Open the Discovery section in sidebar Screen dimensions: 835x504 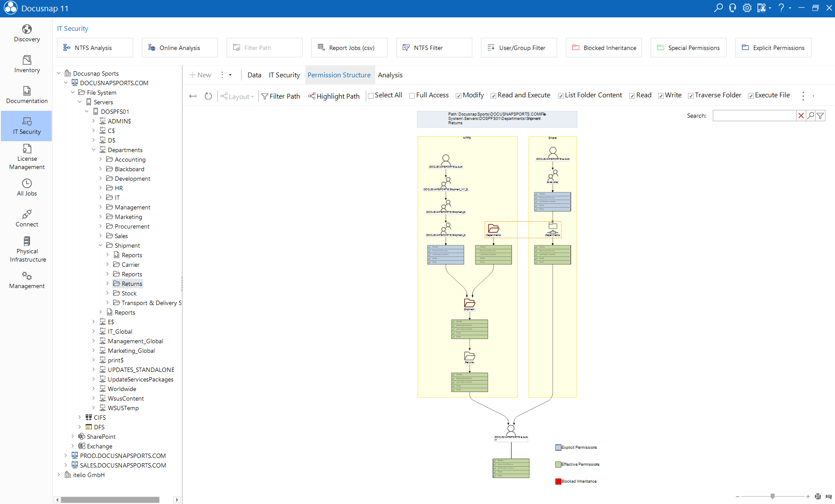click(27, 33)
